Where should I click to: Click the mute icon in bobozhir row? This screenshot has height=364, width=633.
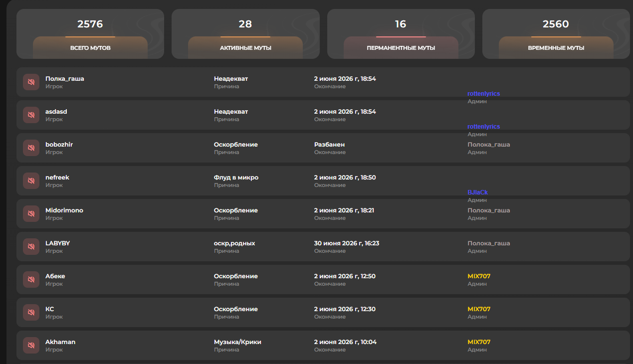31,148
